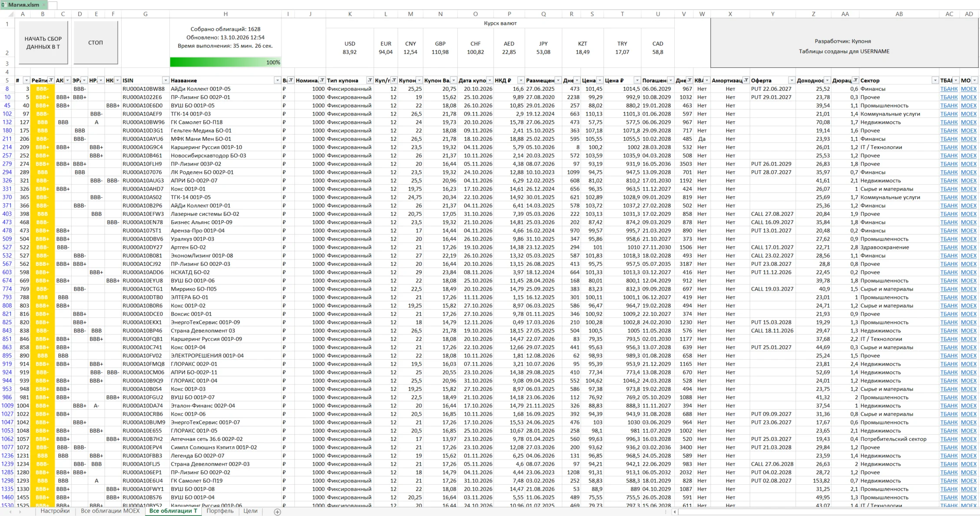Select row header 132

click(7, 122)
